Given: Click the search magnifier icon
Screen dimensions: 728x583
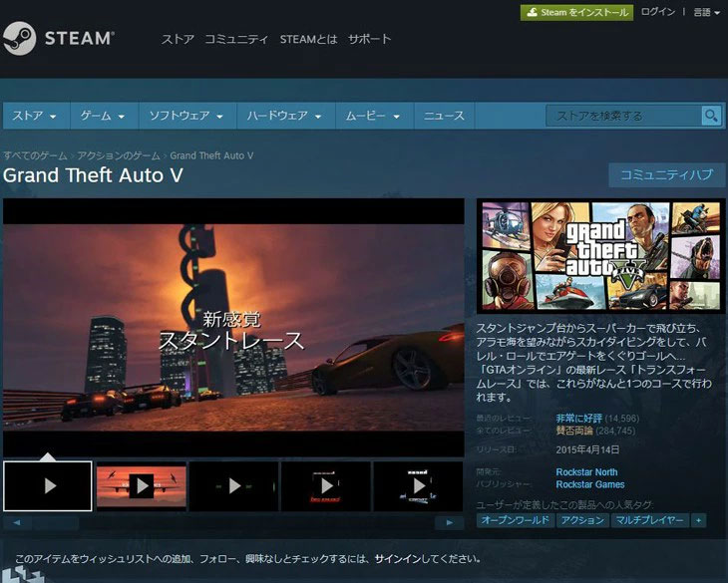Looking at the screenshot, I should pyautogui.click(x=711, y=116).
